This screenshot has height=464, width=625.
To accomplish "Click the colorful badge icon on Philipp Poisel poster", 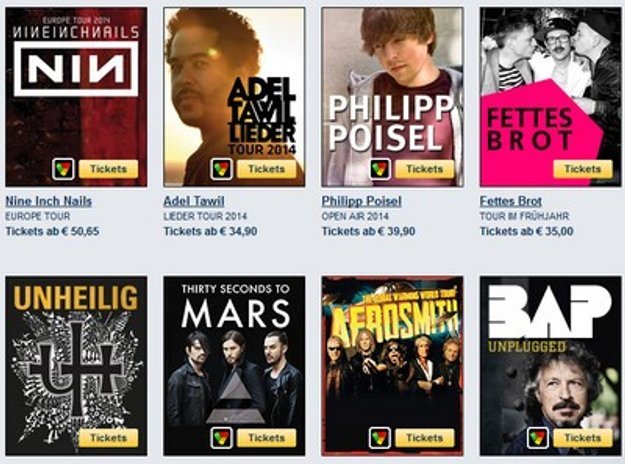I will click(x=379, y=169).
